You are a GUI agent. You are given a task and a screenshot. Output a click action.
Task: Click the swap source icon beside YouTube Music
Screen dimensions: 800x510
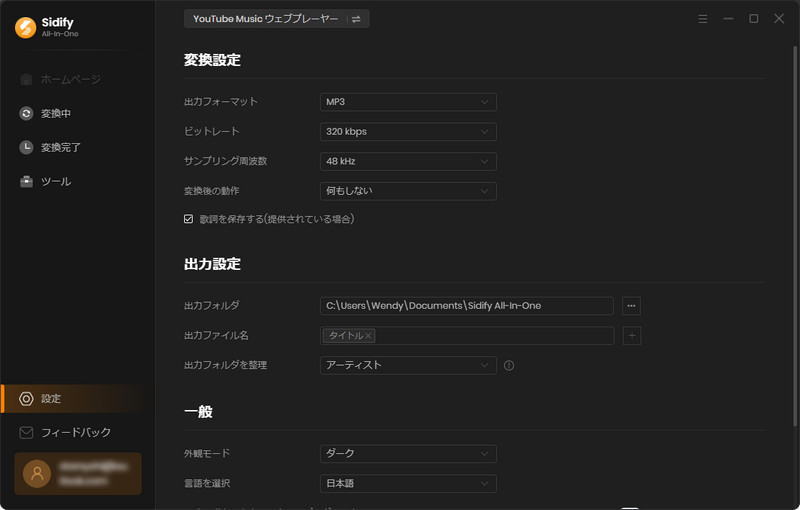click(x=356, y=19)
